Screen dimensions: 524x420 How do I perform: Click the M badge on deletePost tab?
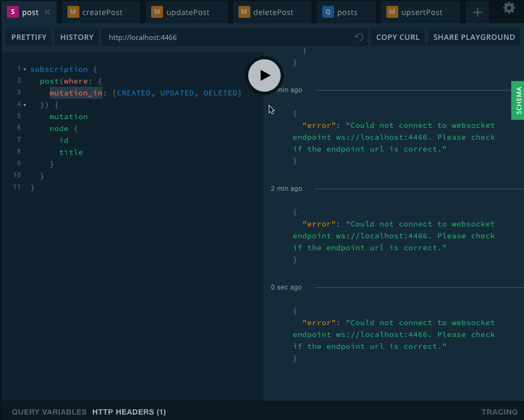(x=244, y=12)
